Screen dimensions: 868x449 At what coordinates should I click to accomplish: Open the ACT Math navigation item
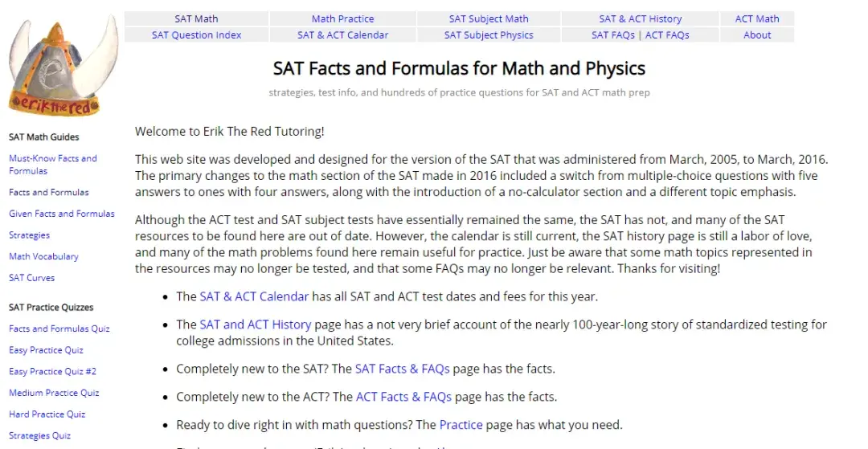pyautogui.click(x=757, y=18)
